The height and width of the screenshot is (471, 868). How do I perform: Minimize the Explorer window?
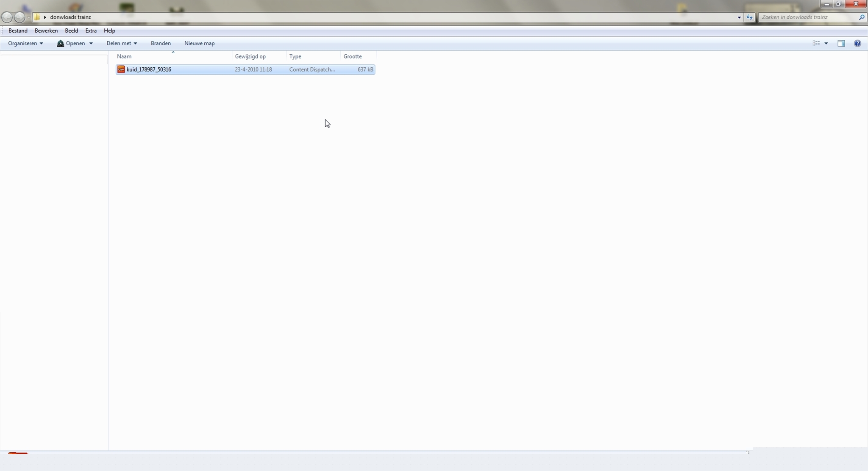pyautogui.click(x=826, y=4)
